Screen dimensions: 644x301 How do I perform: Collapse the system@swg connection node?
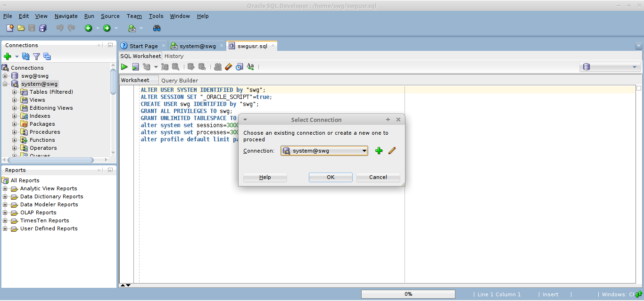tap(5, 84)
